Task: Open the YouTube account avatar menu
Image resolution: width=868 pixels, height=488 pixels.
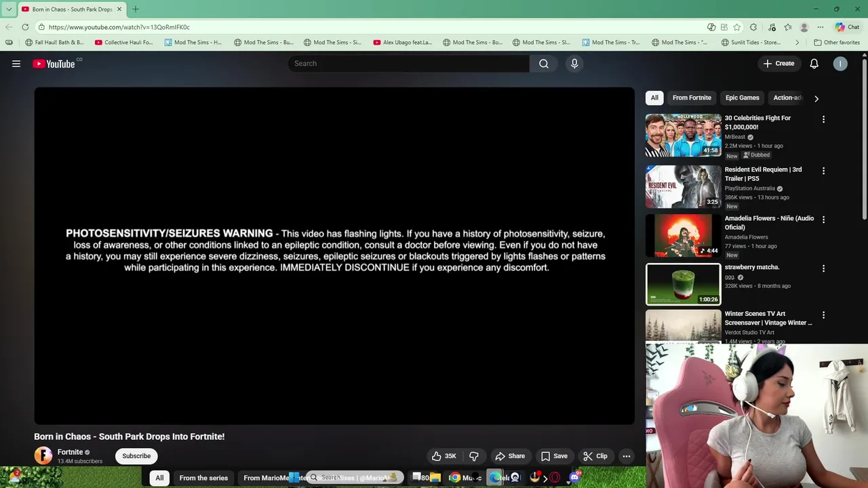Action: tap(840, 64)
